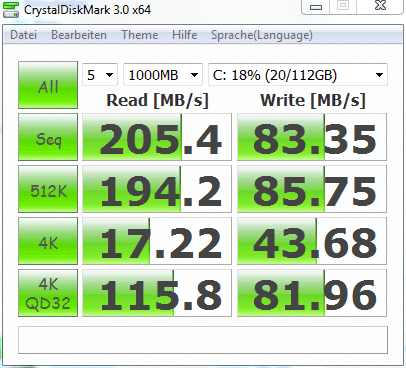This screenshot has height=368, width=406.
Task: Open the Bearbeiten menu
Action: [79, 35]
